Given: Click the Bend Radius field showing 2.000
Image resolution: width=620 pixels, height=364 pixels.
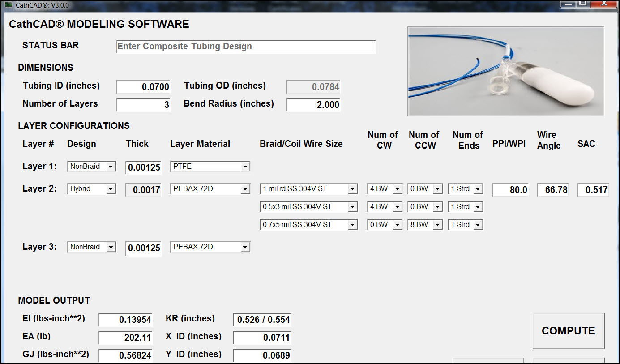Looking at the screenshot, I should click(313, 104).
